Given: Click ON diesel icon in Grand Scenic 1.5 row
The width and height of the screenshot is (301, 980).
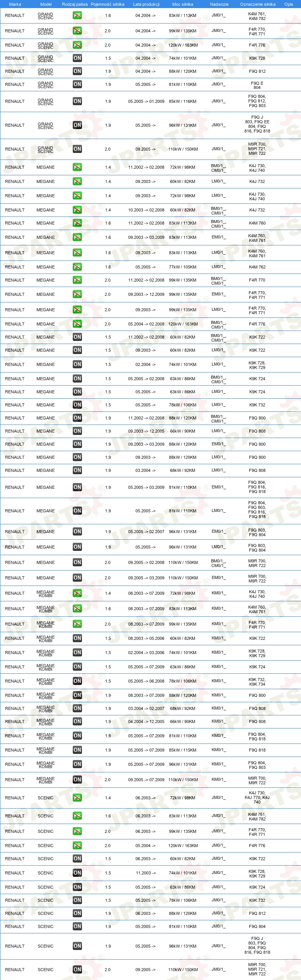Looking at the screenshot, I should tap(77, 59).
